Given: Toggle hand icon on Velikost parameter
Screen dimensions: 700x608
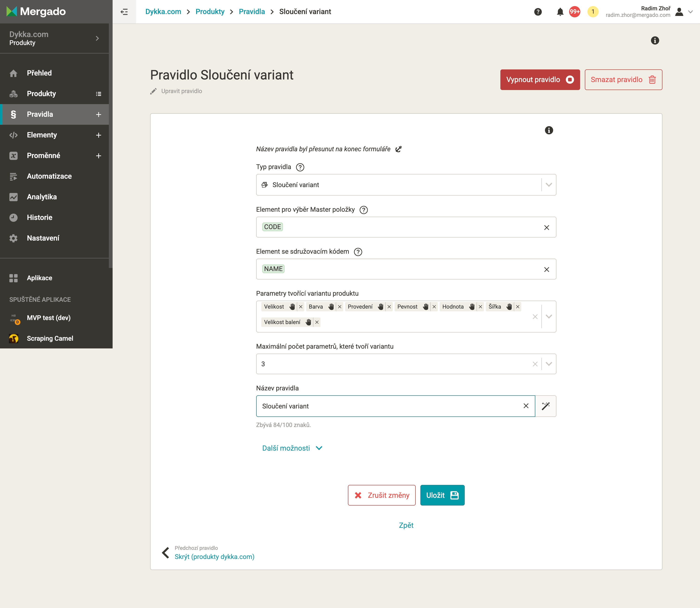Looking at the screenshot, I should click(292, 307).
